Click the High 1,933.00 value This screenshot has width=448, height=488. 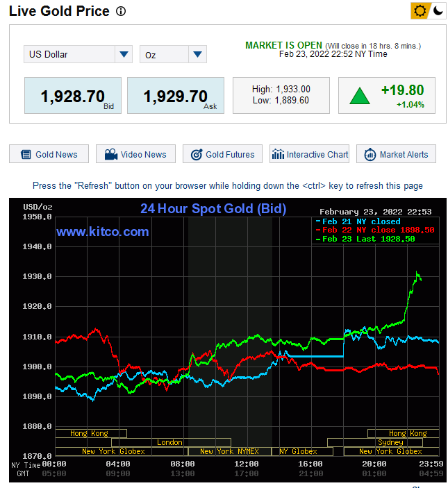click(x=281, y=90)
